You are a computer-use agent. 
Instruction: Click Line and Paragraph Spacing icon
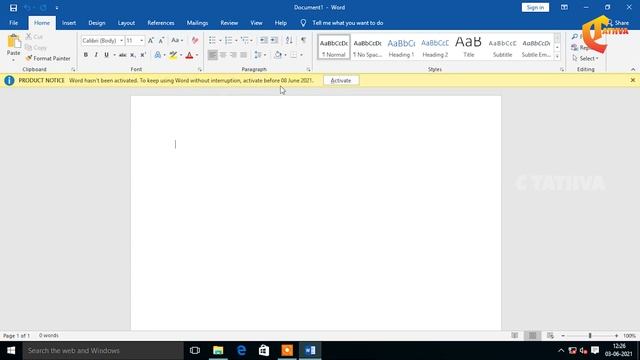tap(258, 55)
